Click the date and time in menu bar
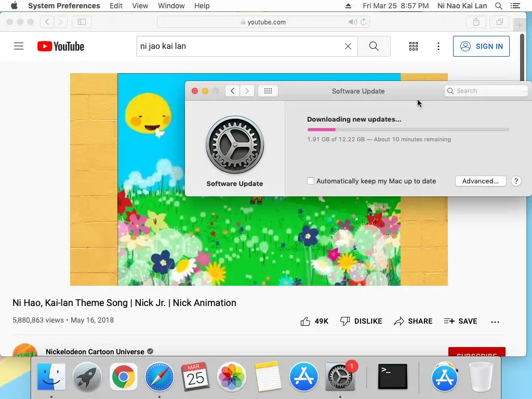 (395, 6)
